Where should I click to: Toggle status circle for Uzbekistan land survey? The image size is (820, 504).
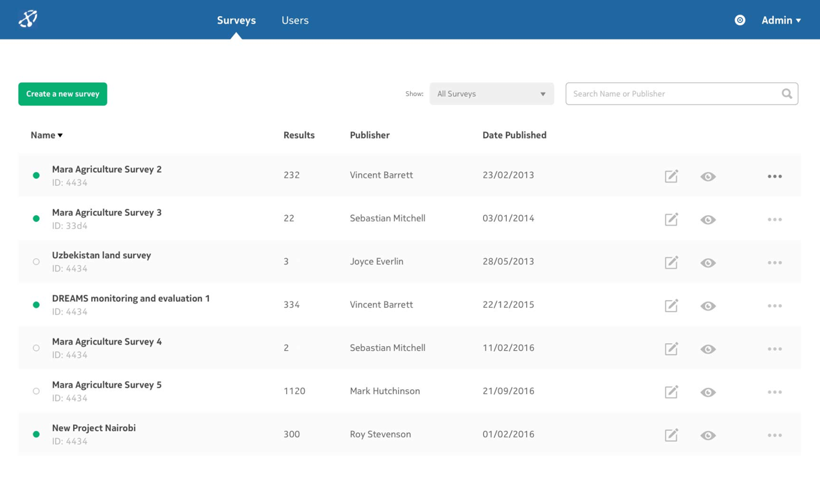click(36, 262)
